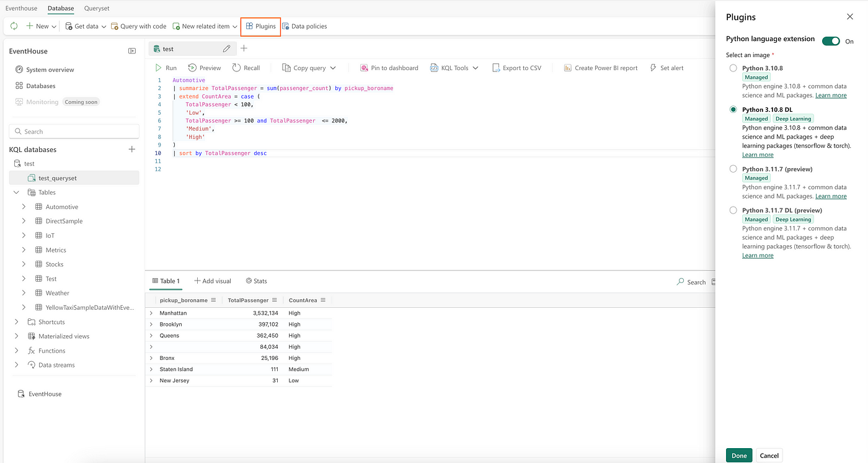This screenshot has width=868, height=463.
Task: Close the Plugins panel with X
Action: click(x=849, y=17)
